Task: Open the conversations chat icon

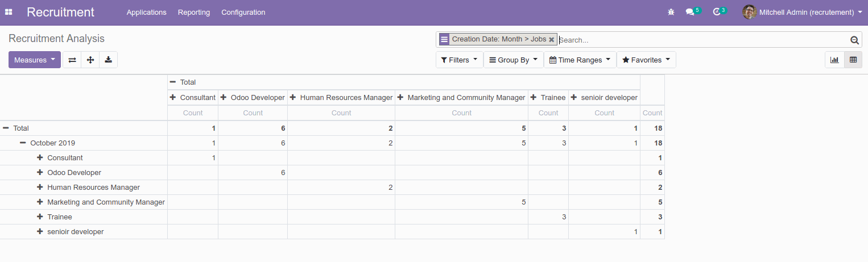Action: [690, 12]
